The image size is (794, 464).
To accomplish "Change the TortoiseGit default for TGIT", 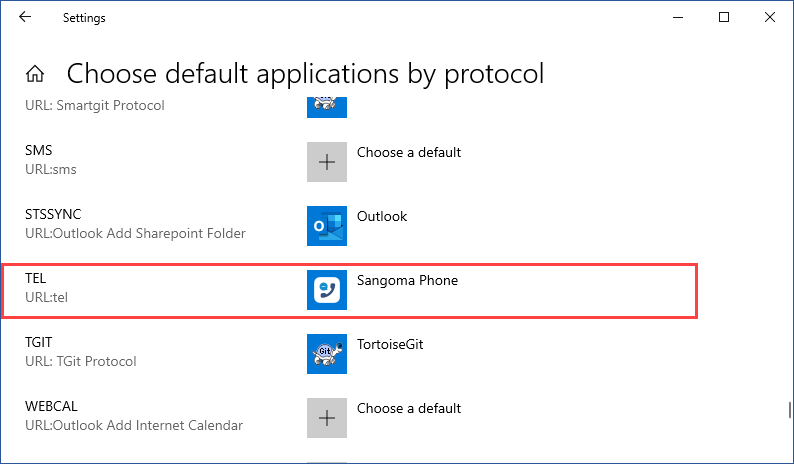I will pyautogui.click(x=397, y=345).
